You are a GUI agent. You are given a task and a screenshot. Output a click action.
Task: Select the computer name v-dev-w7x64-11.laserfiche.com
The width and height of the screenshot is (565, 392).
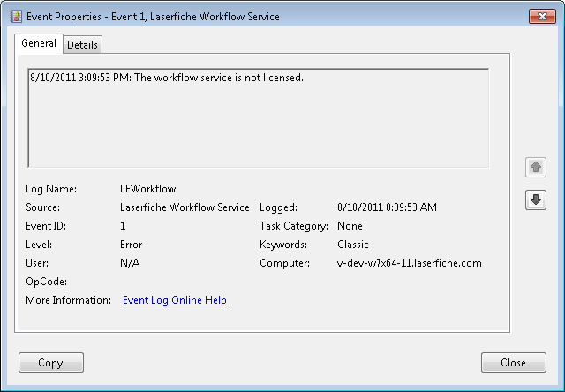point(409,263)
